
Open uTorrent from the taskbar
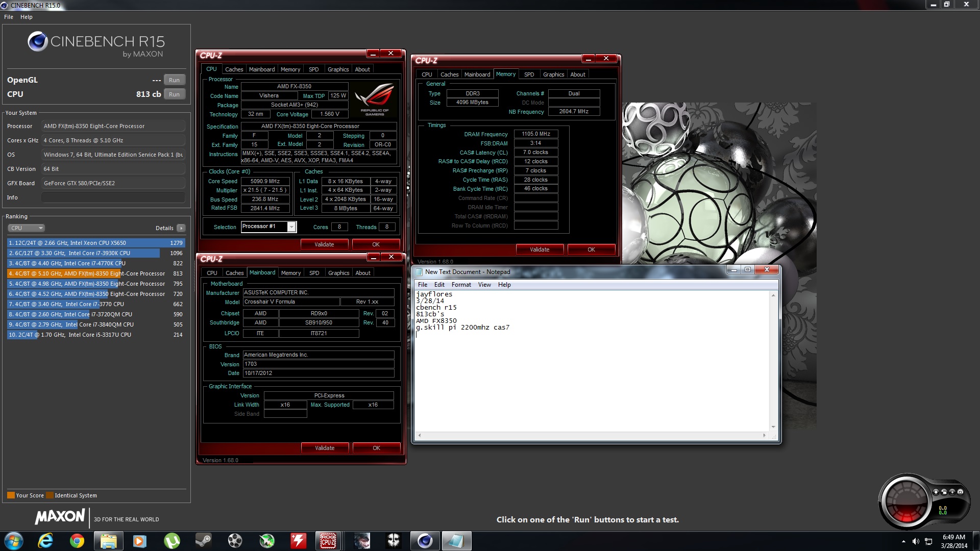click(172, 541)
